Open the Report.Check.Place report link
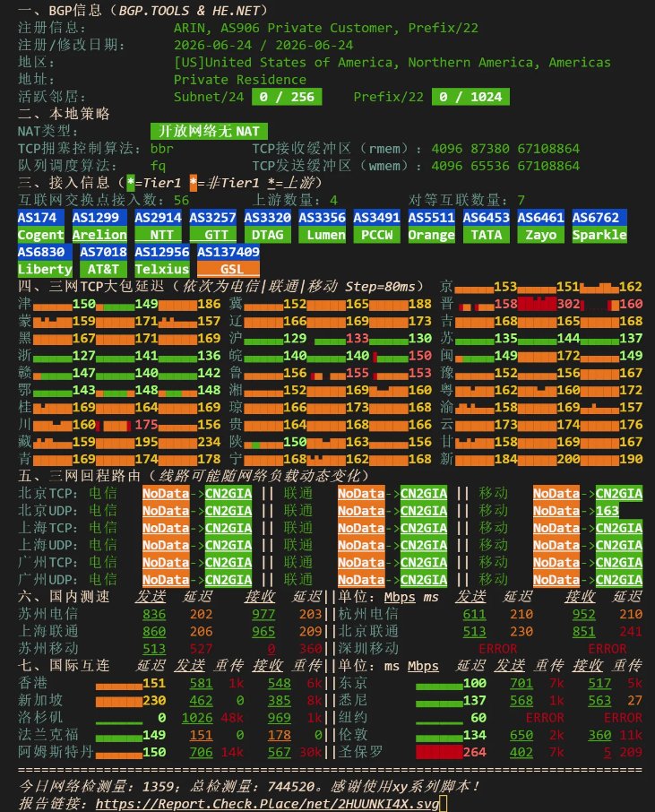655x812 pixels. click(x=267, y=804)
